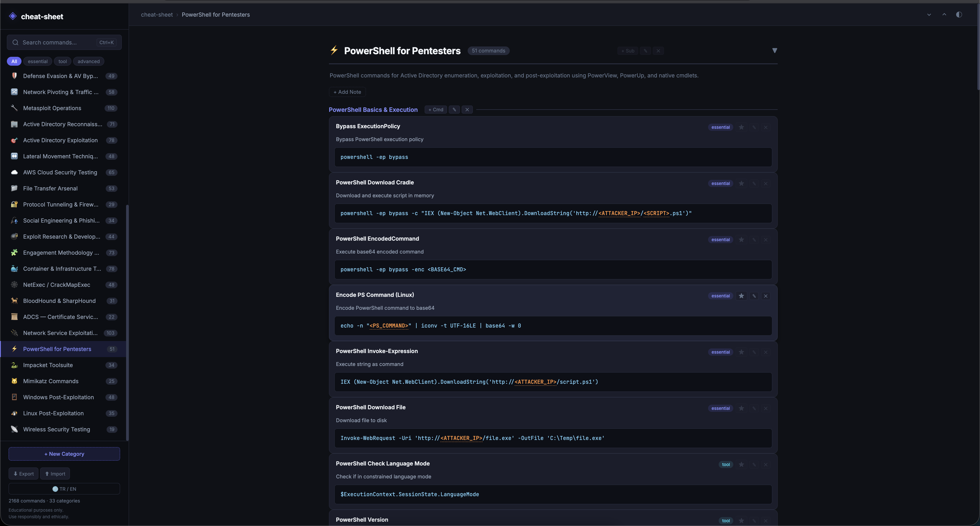Delete the PowerShell Download Cradle command

pyautogui.click(x=766, y=184)
